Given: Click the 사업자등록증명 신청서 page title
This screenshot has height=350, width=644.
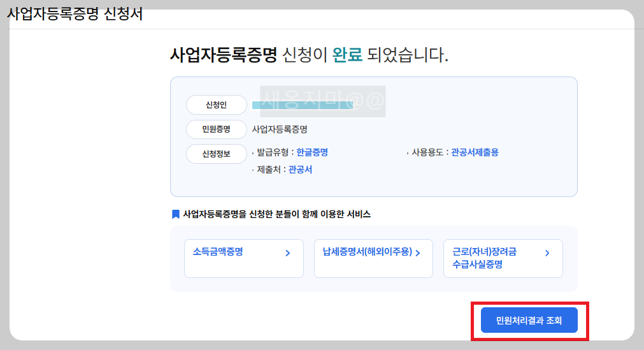Looking at the screenshot, I should (75, 14).
